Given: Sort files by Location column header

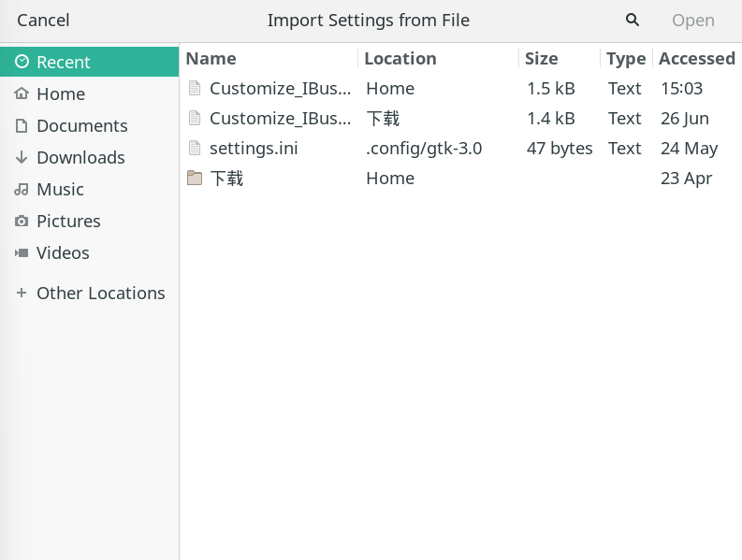Looking at the screenshot, I should [400, 59].
